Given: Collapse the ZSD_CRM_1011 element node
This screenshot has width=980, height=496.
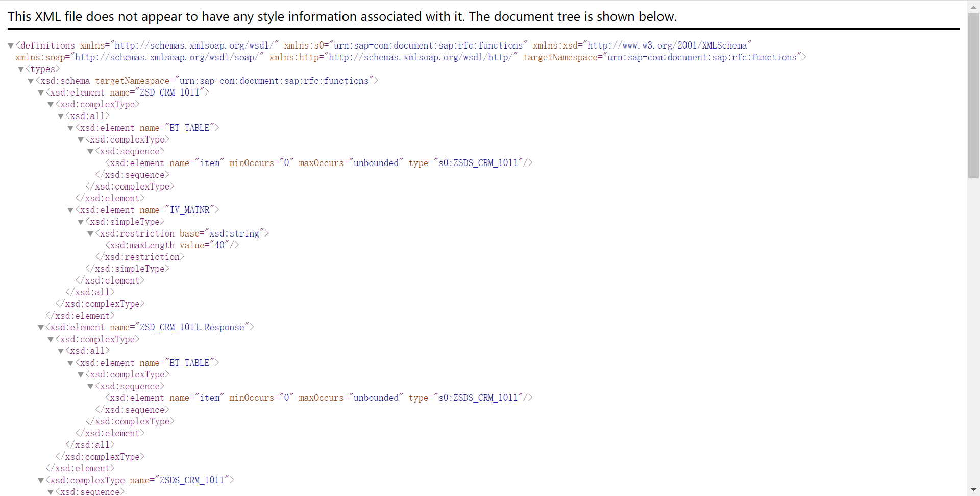Looking at the screenshot, I should point(40,92).
